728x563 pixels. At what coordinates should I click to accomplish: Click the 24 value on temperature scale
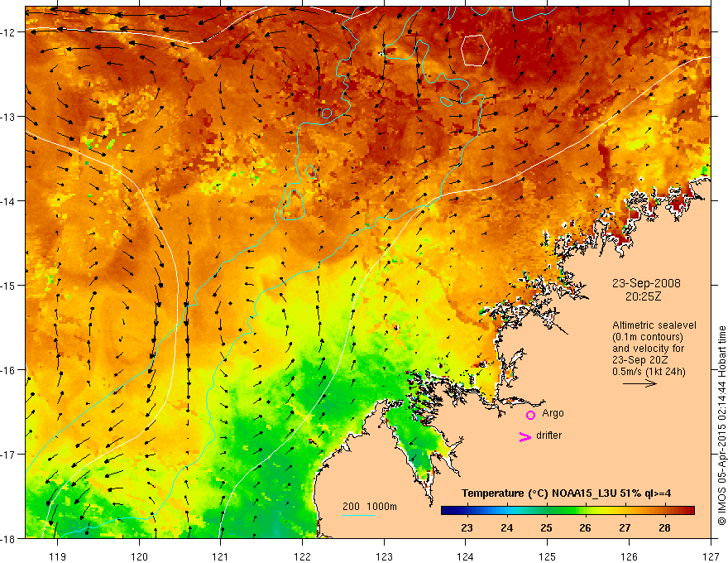pos(506,527)
